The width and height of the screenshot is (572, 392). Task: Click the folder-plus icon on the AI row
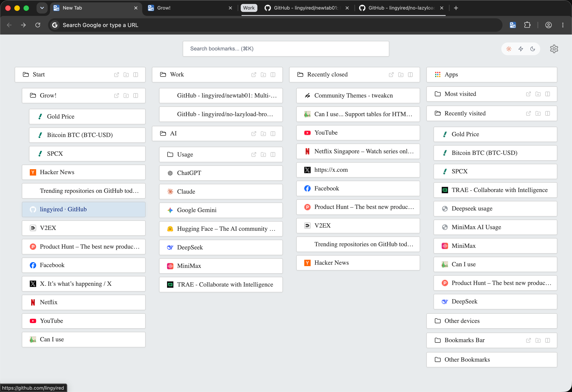point(263,134)
